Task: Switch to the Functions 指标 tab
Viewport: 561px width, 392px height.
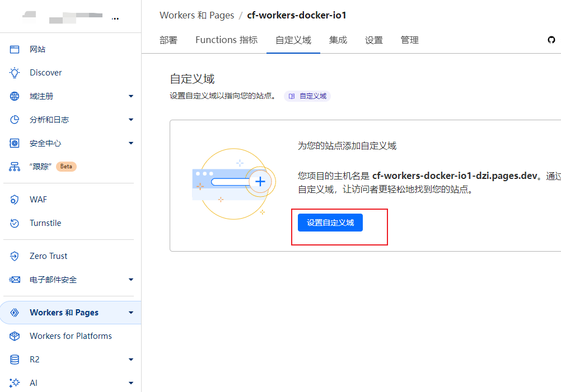Action: (227, 40)
